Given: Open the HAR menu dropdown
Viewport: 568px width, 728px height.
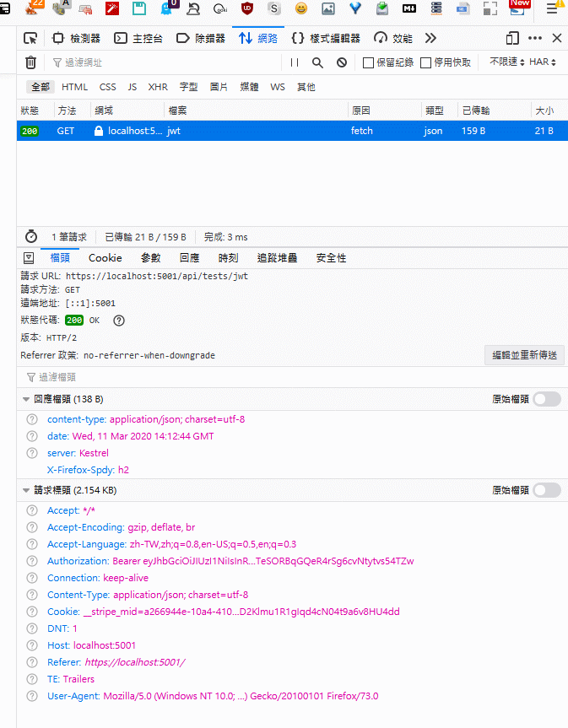Looking at the screenshot, I should click(543, 62).
